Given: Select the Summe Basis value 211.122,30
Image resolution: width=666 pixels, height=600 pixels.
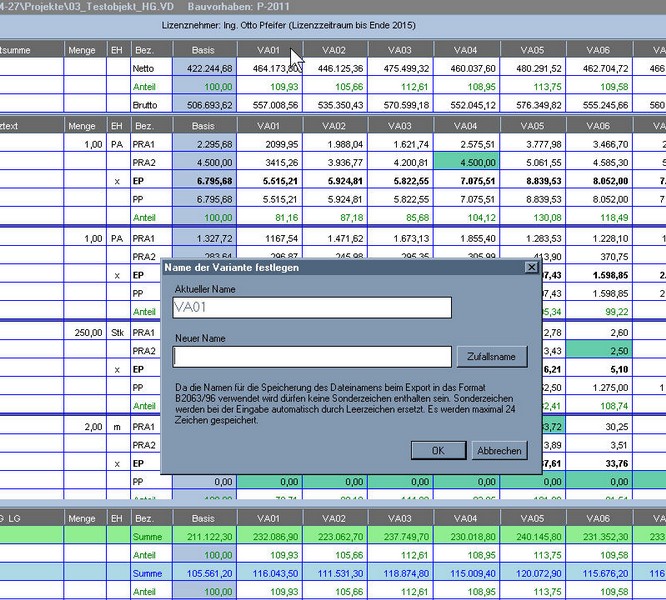Looking at the screenshot, I should [x=204, y=536].
